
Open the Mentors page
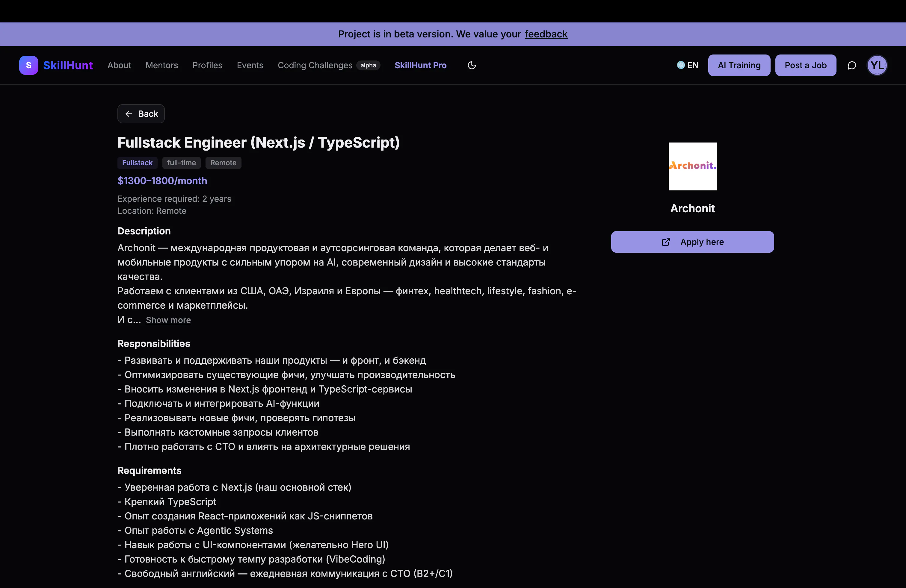tap(161, 65)
